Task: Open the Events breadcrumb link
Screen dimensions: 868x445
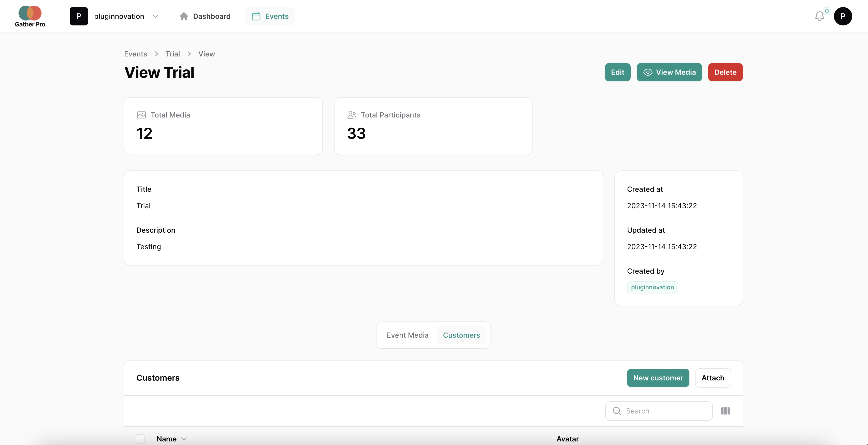Action: (x=135, y=54)
